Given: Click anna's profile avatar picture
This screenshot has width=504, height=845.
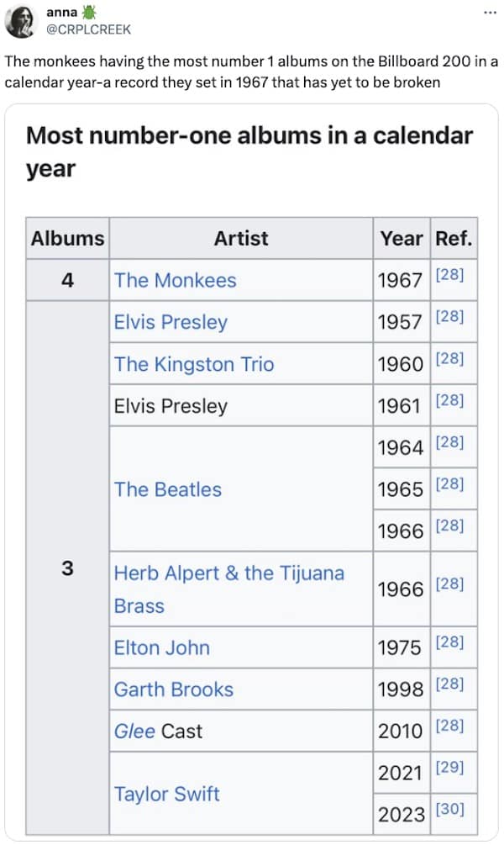Looking at the screenshot, I should [20, 21].
